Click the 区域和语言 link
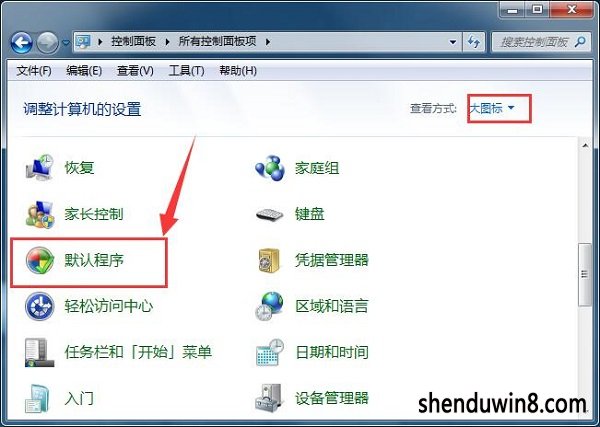 pos(331,306)
